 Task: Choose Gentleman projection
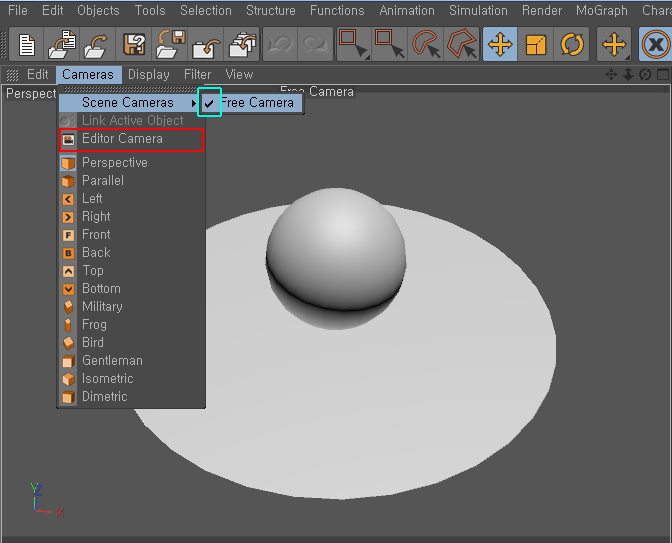point(131,361)
